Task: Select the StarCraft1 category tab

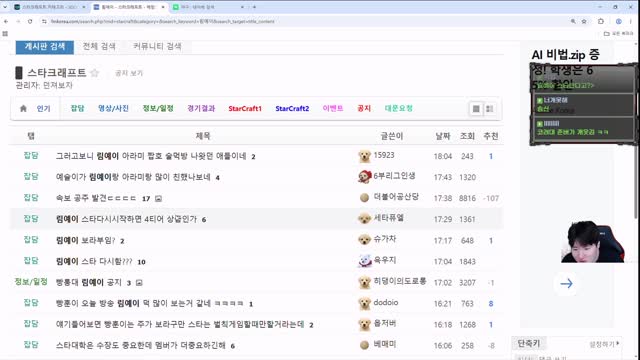Action: [245, 109]
